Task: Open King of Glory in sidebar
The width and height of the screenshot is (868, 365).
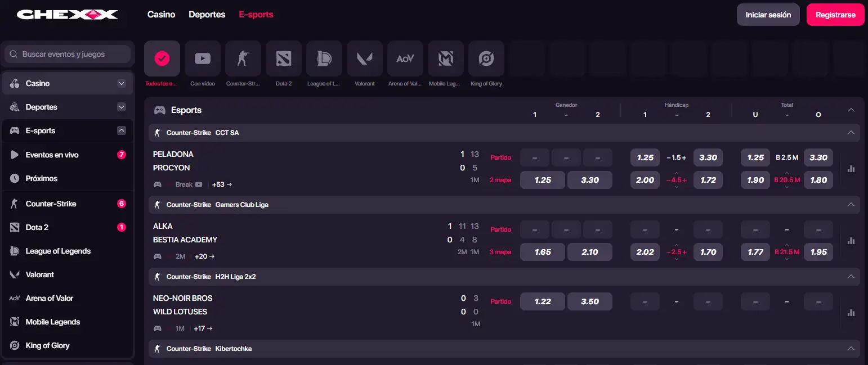Action: [68, 345]
